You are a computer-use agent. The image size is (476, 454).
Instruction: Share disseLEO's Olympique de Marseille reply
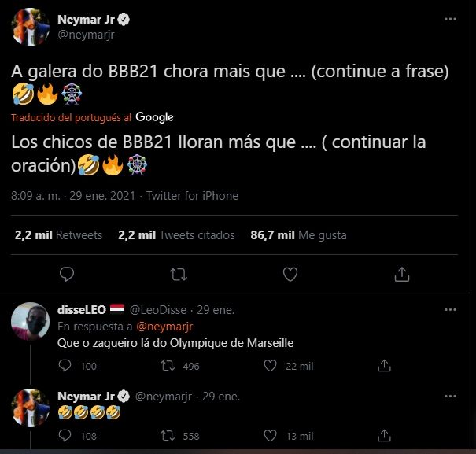click(385, 366)
